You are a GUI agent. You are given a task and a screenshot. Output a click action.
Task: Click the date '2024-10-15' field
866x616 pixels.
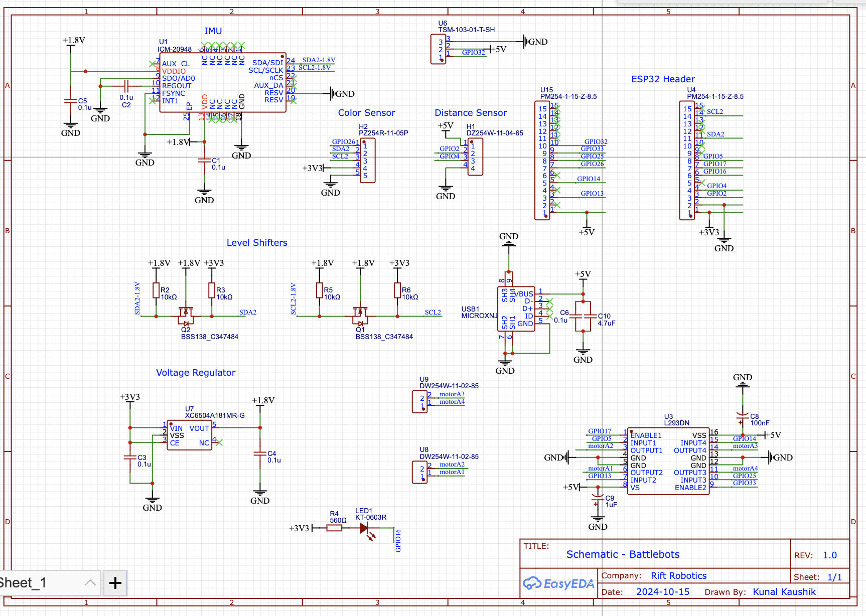point(662,592)
